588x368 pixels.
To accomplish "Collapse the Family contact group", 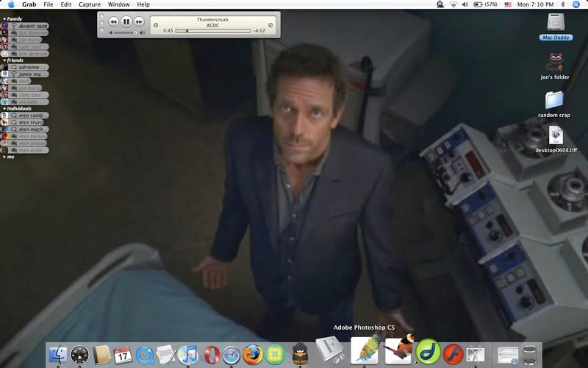I will (x=4, y=19).
